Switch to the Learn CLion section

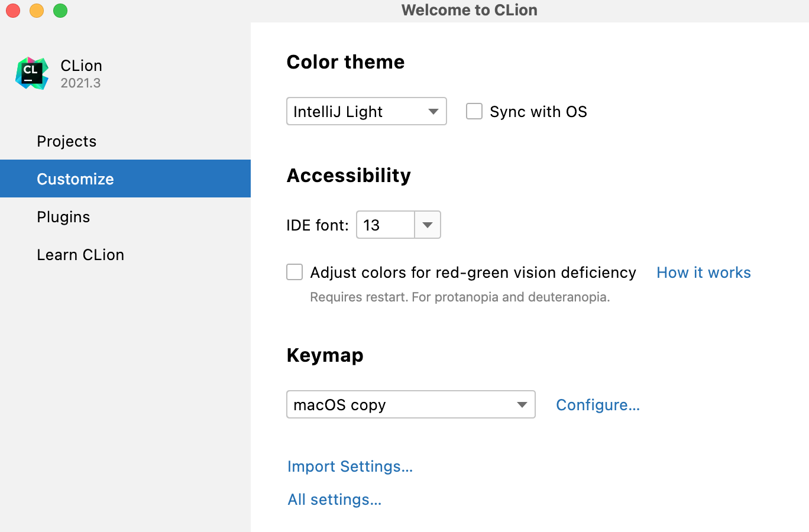[x=80, y=254]
